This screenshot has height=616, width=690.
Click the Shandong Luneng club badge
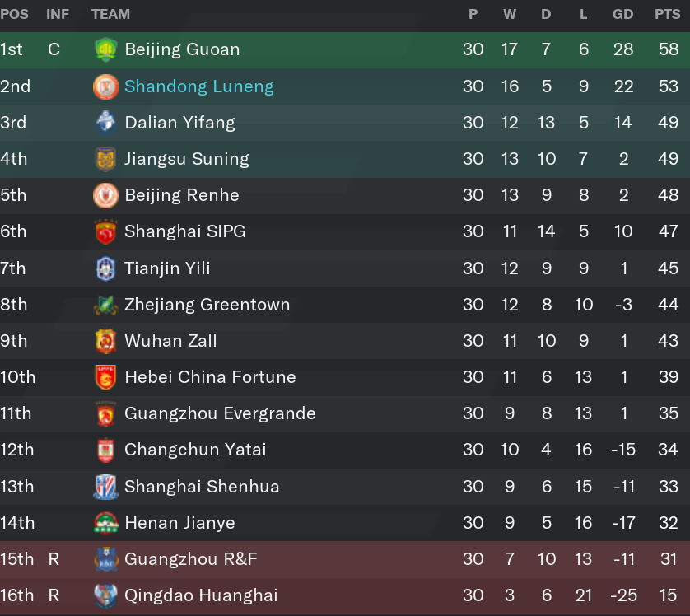click(x=105, y=86)
